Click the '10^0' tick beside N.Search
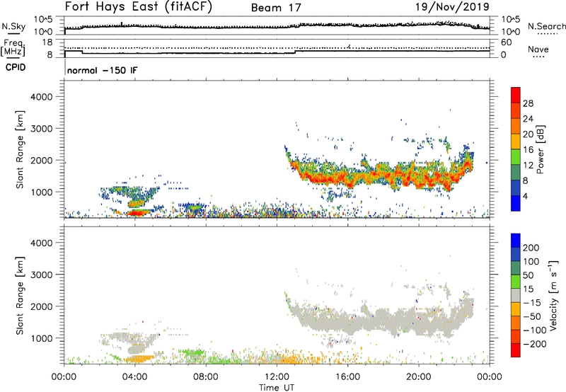 (511, 32)
